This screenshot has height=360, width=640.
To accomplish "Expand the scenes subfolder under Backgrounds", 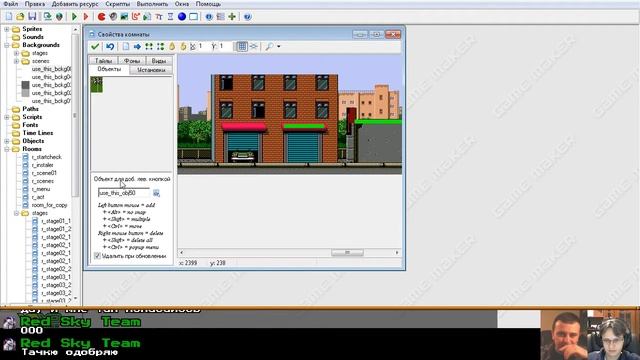I will click(x=16, y=61).
